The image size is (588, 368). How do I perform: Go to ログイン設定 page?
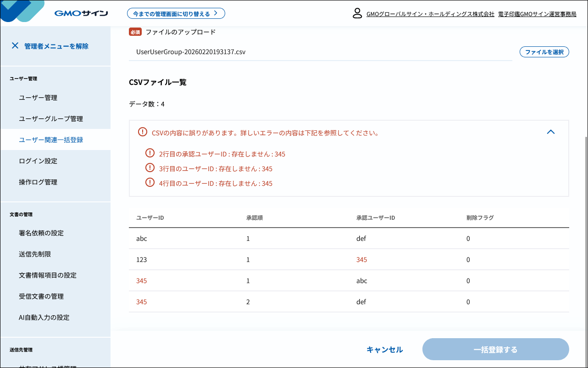tap(38, 161)
